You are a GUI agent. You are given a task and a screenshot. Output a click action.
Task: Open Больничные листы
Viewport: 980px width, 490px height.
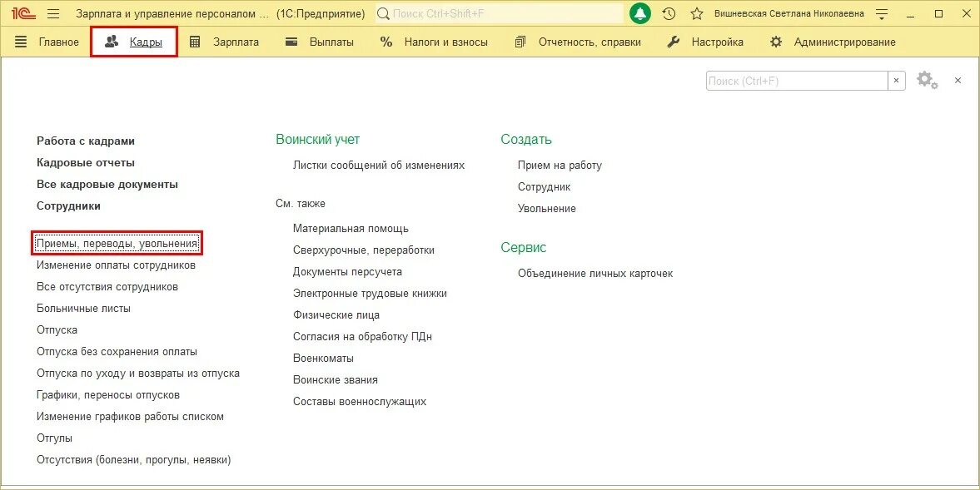click(83, 309)
